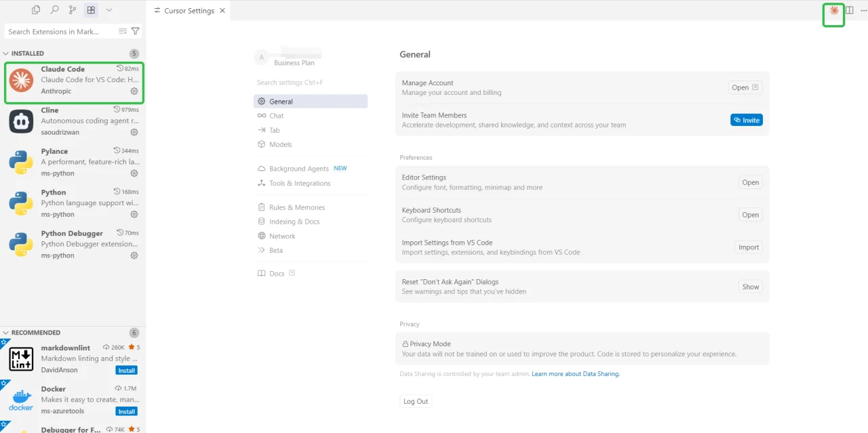Open the ms-python Python extension
This screenshot has height=433, width=868.
(73, 203)
